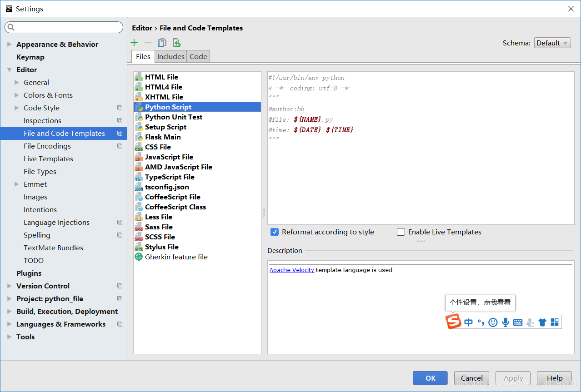Screen dimensions: 581x392
Task: Click the Gherkin feature file icon
Action: (139, 257)
